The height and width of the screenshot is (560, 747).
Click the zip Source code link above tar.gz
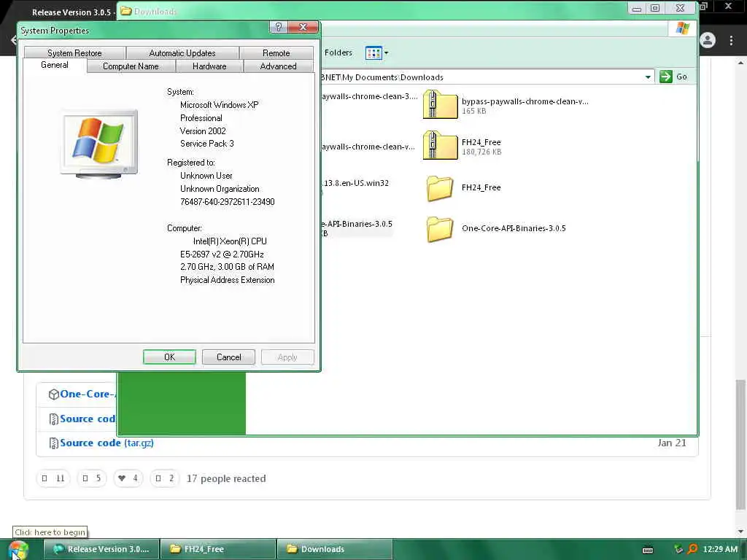click(x=88, y=419)
